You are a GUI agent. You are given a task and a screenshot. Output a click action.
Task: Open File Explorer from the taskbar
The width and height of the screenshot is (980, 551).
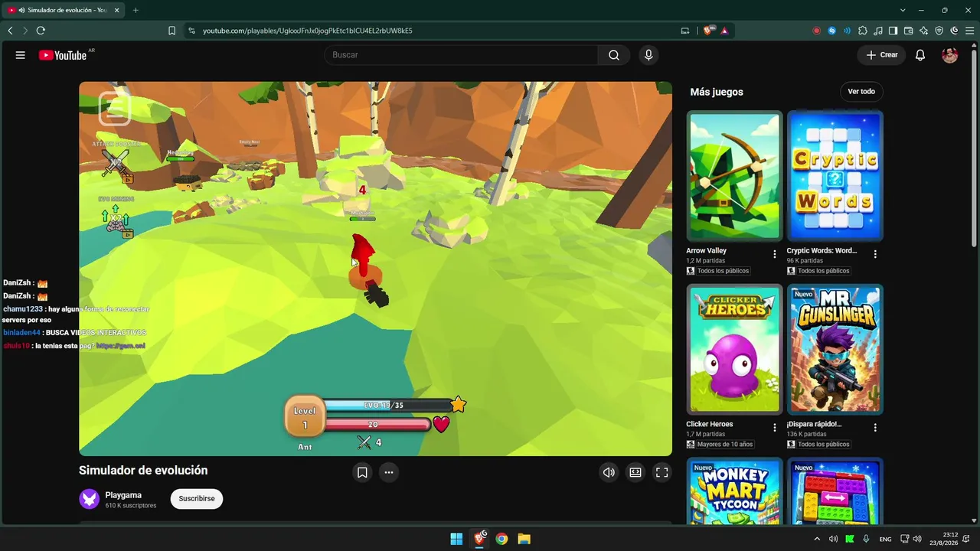click(x=524, y=539)
